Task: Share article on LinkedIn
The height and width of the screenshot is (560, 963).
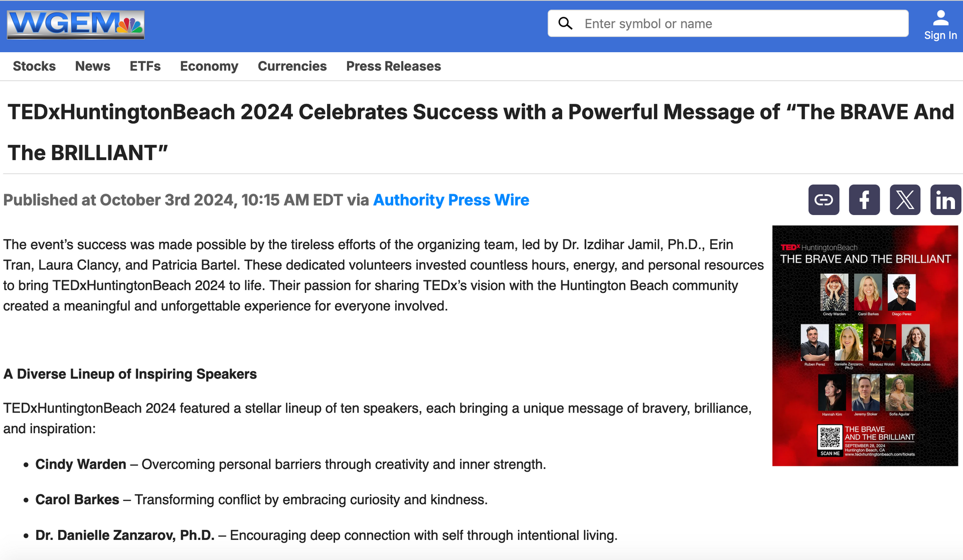Action: (945, 200)
